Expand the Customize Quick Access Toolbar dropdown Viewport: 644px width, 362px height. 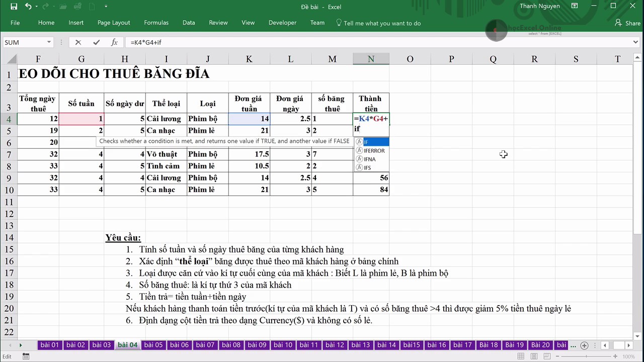coord(106,6)
